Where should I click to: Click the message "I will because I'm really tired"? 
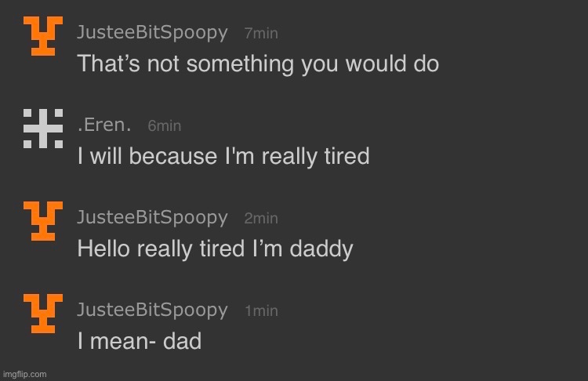pyautogui.click(x=223, y=156)
